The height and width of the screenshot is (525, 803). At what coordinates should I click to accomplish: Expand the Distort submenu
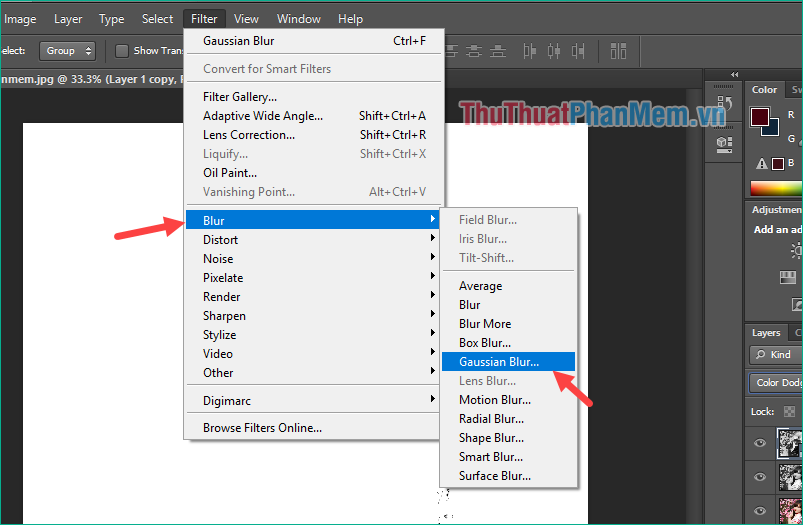311,240
